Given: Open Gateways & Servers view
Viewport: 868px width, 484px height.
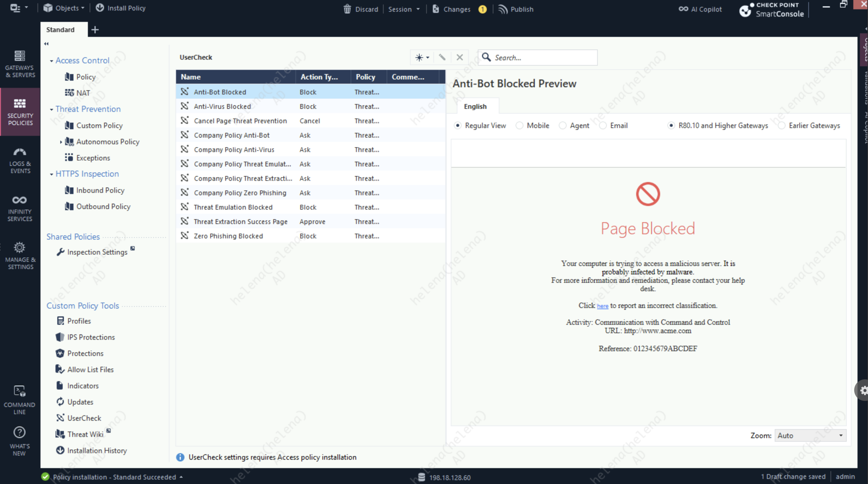Looking at the screenshot, I should [x=20, y=64].
